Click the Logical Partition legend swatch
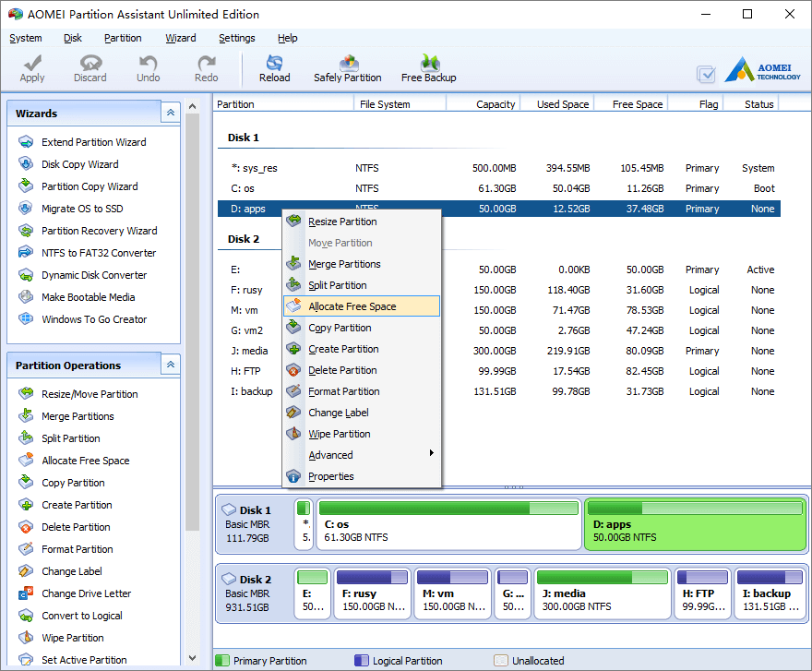This screenshot has width=812, height=671. 359,661
